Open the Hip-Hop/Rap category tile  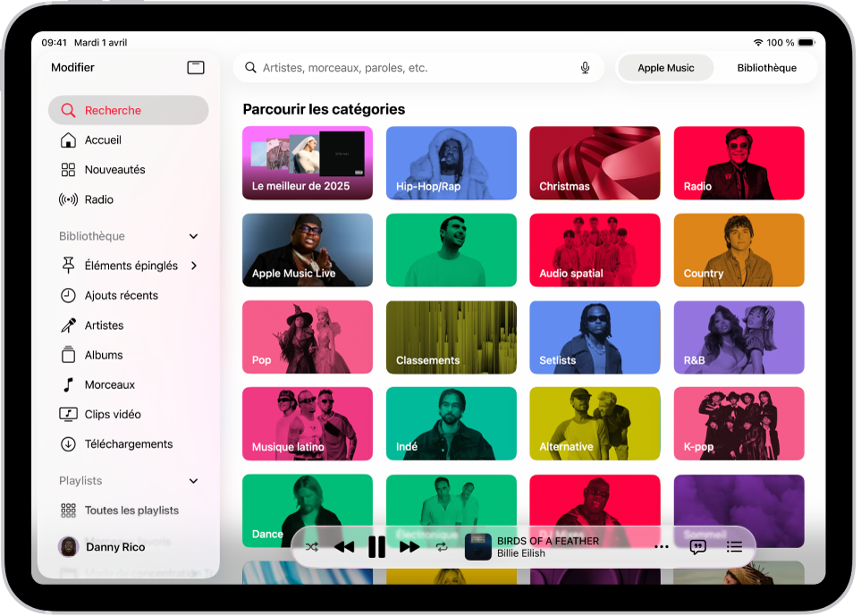point(452,163)
